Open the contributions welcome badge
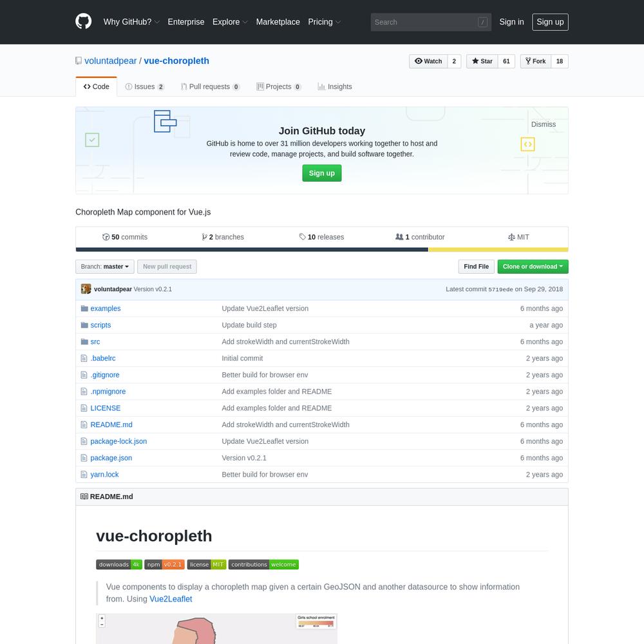Screen dimensions: 644x644 coord(263,565)
